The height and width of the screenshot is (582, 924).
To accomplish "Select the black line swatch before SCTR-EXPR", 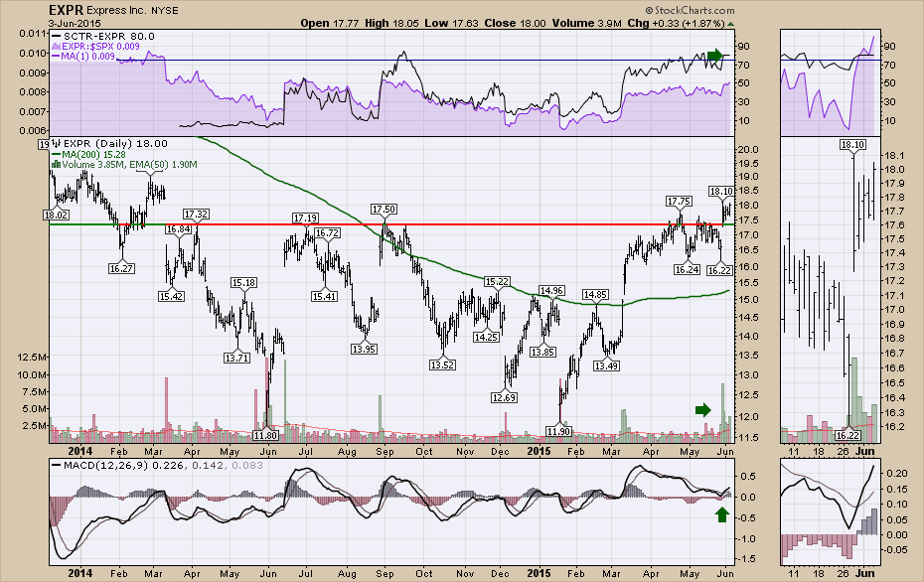I will 57,36.
